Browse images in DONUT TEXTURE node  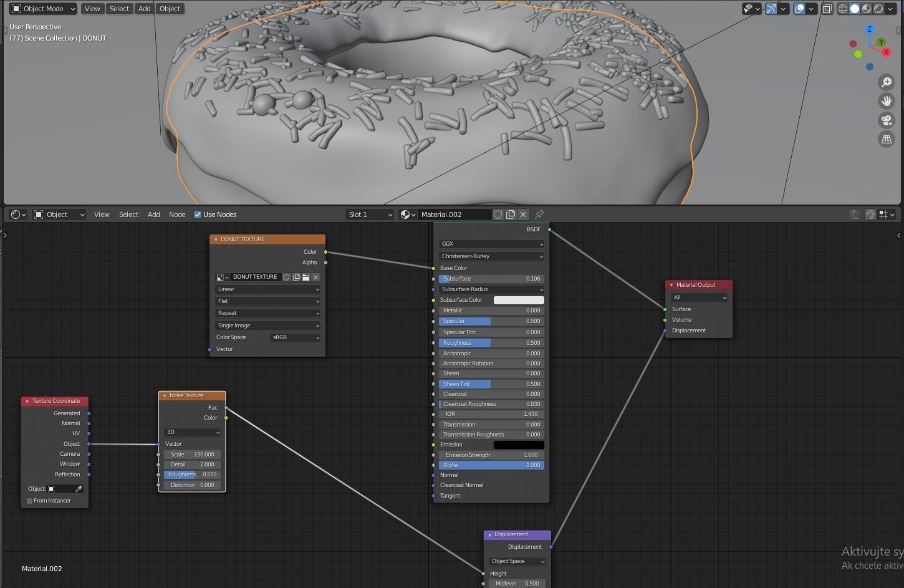[x=223, y=277]
